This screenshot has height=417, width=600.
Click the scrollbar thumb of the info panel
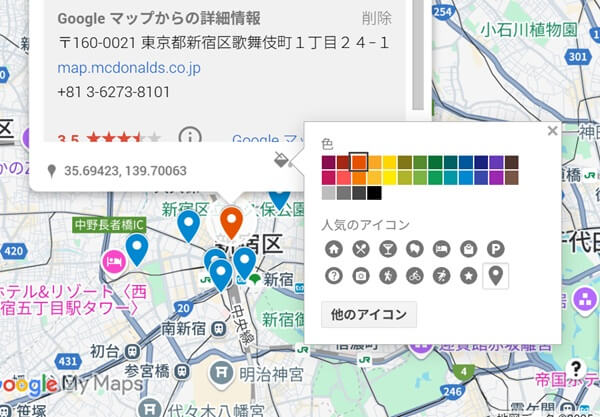click(x=418, y=54)
